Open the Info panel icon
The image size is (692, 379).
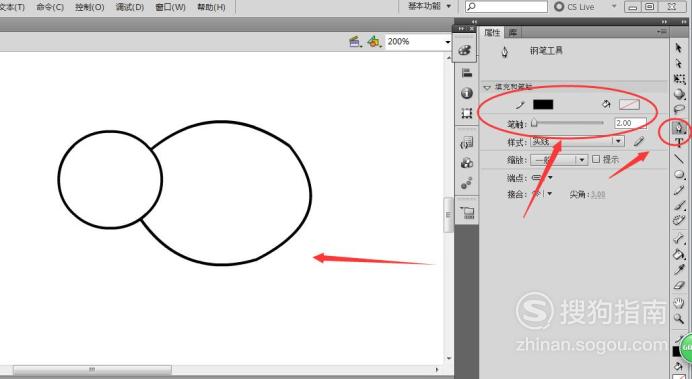pyautogui.click(x=466, y=93)
